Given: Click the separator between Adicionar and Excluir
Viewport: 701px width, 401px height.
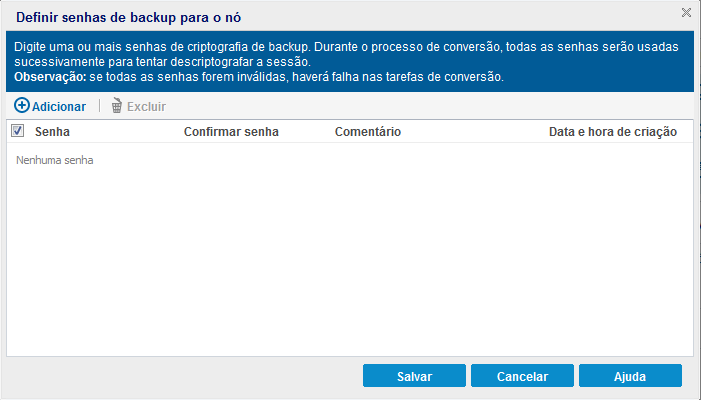Looking at the screenshot, I should [x=99, y=106].
